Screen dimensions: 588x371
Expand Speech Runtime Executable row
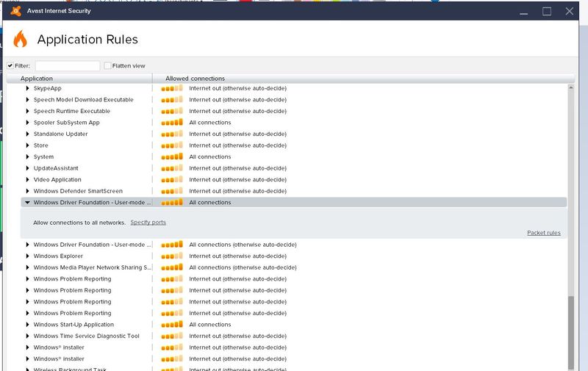tap(27, 111)
